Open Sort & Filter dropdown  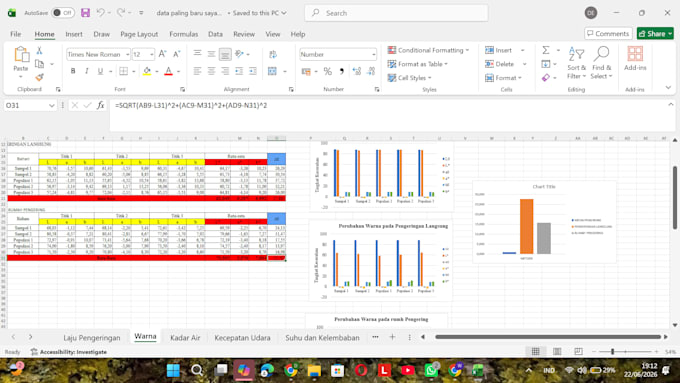pyautogui.click(x=576, y=63)
